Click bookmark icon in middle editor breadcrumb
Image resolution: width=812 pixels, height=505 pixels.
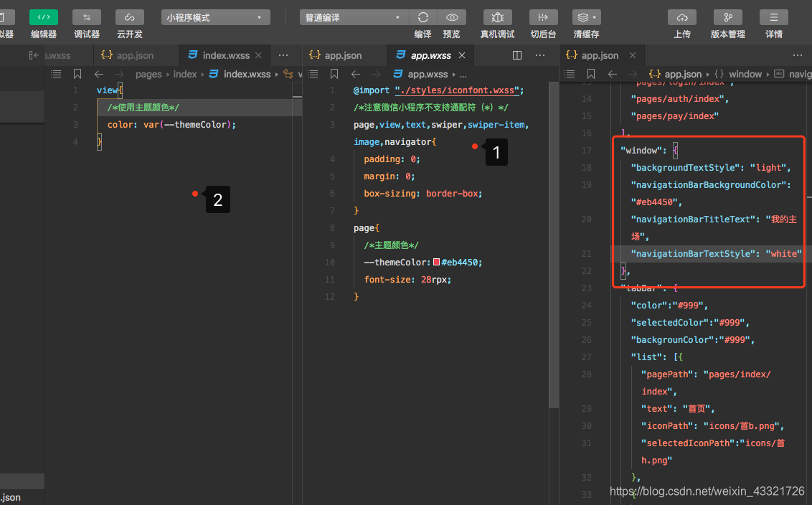tap(334, 74)
